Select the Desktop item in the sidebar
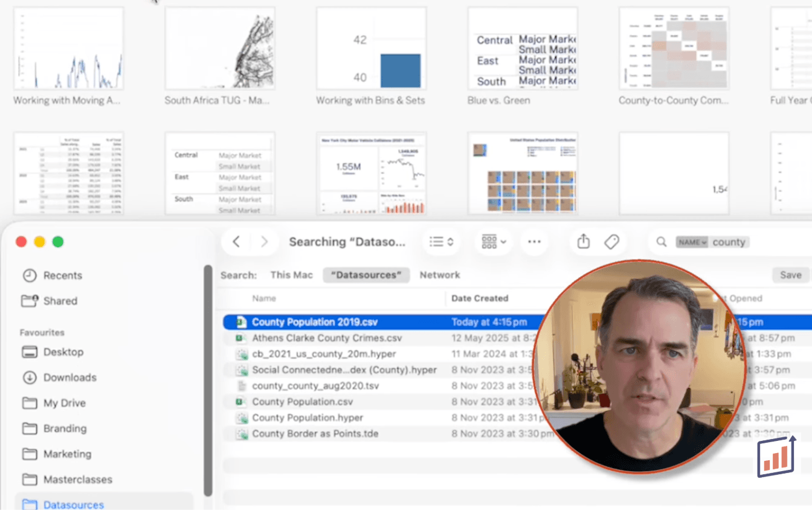 coord(63,352)
